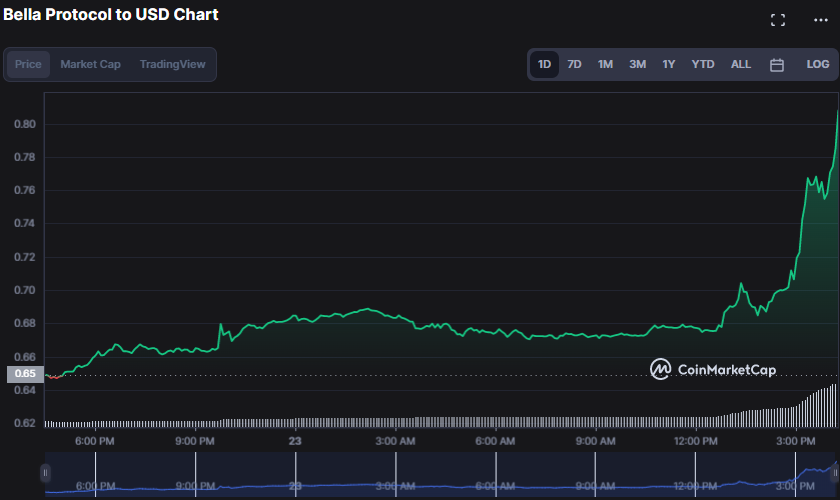Screen dimensions: 840x500
Task: Select the 1Y time range
Action: [669, 64]
